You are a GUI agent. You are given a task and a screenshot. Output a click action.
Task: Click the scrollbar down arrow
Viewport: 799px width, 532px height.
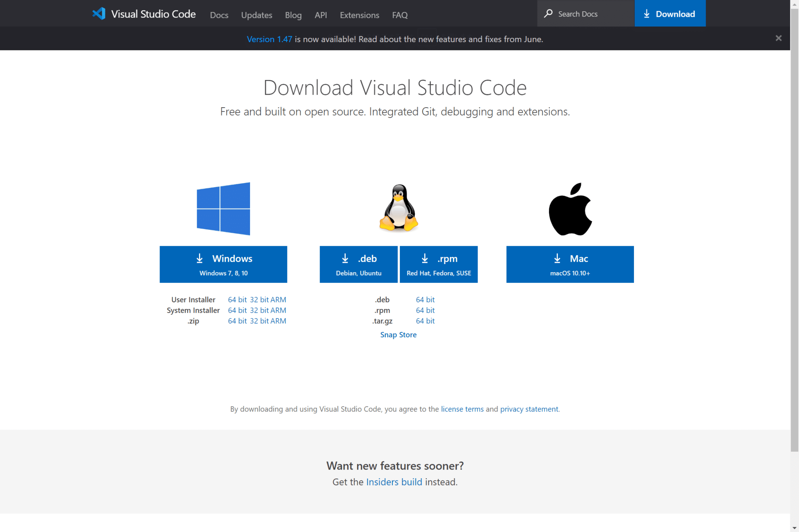(795, 527)
